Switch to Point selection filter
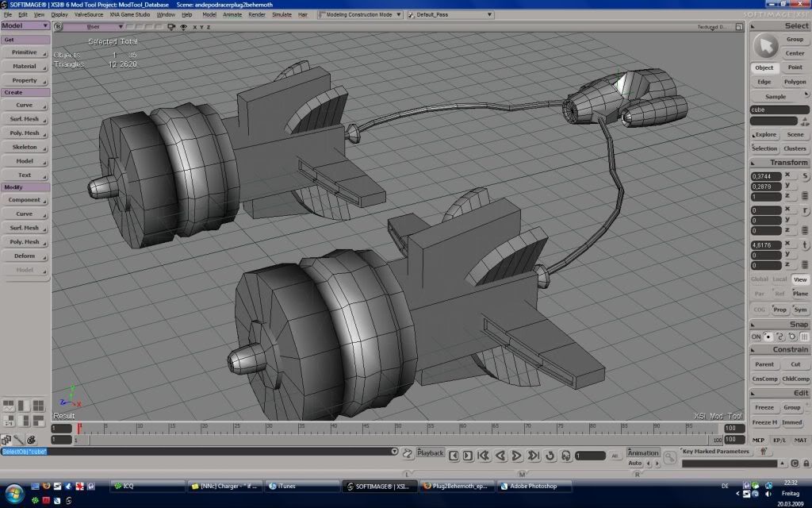The width and height of the screenshot is (812, 508). tap(795, 67)
